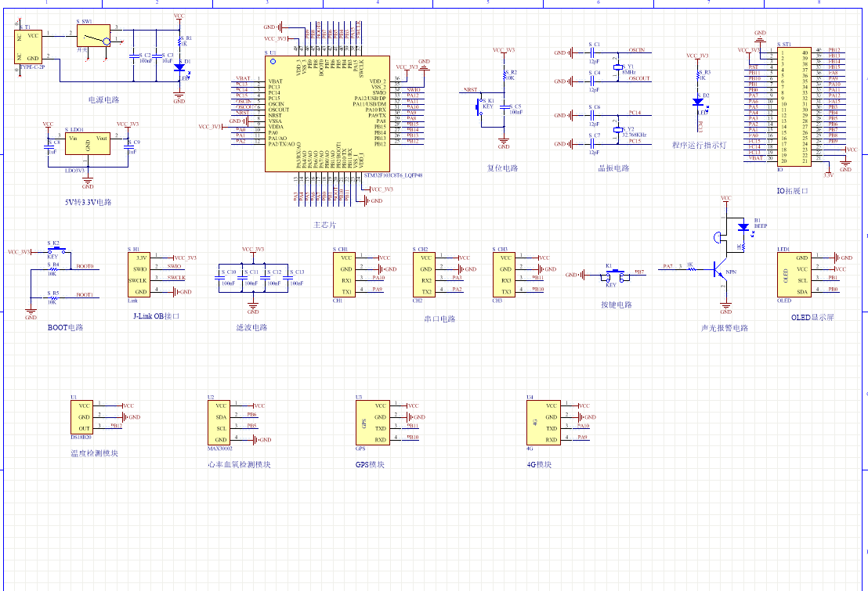Screen dimensions: 868x591
Task: Click the 温度检测模块 section label
Action: tap(94, 452)
